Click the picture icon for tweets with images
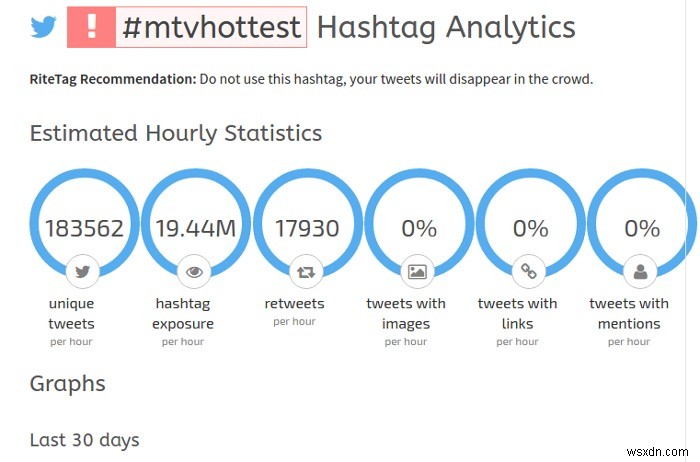 coord(418,271)
